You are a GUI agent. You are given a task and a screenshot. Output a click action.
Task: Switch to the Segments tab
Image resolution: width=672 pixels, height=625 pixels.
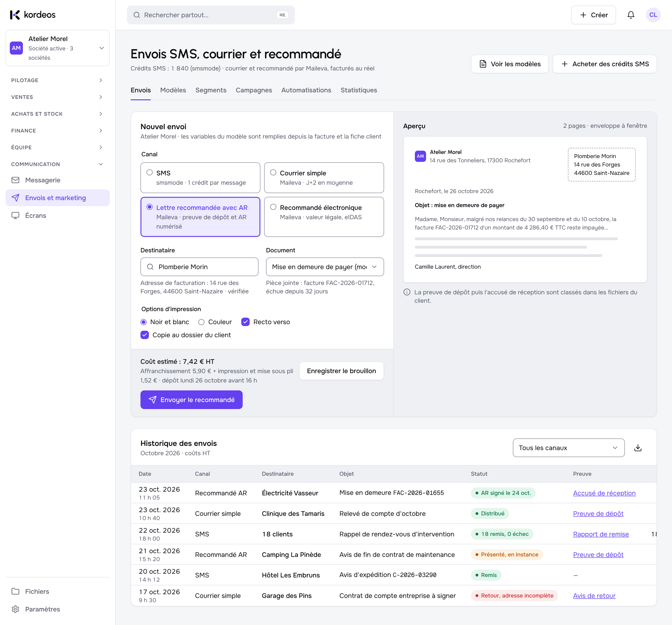211,90
